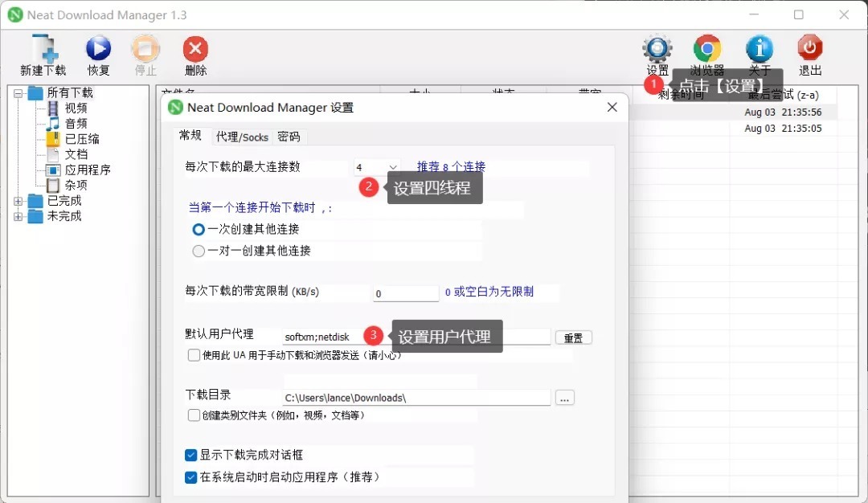Screen dimensions: 868x503
Task: Uncheck 在系统启动时启动应用程序 checkbox
Action: click(191, 477)
